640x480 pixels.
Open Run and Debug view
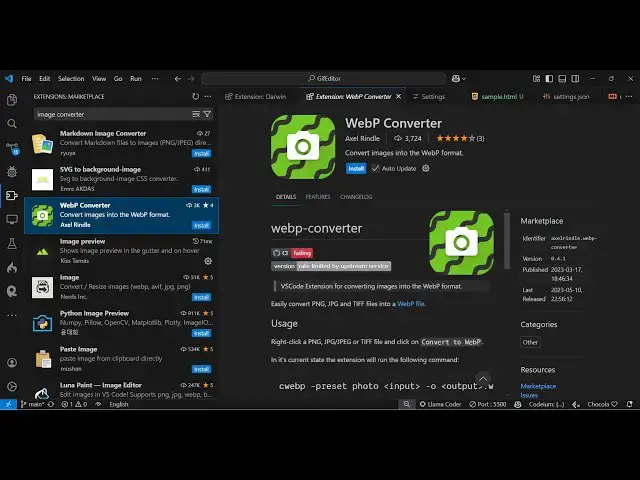12,172
